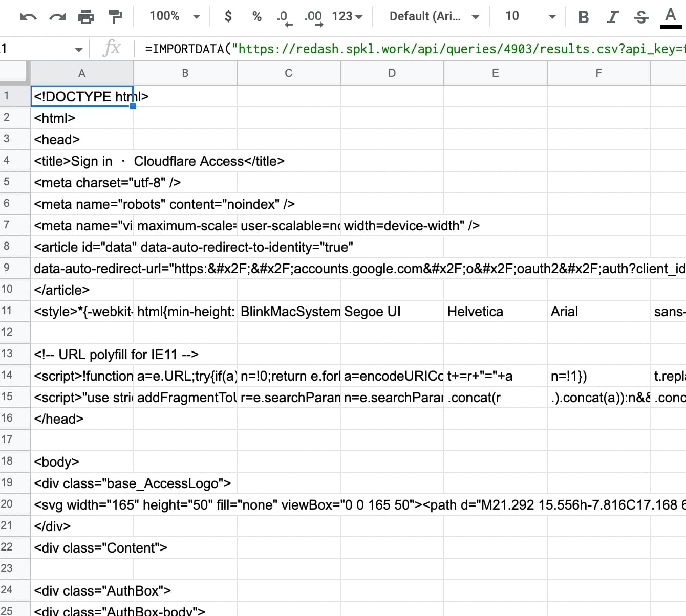Open the font size 10 dropdown
Screen dimensions: 686x616
[530, 16]
